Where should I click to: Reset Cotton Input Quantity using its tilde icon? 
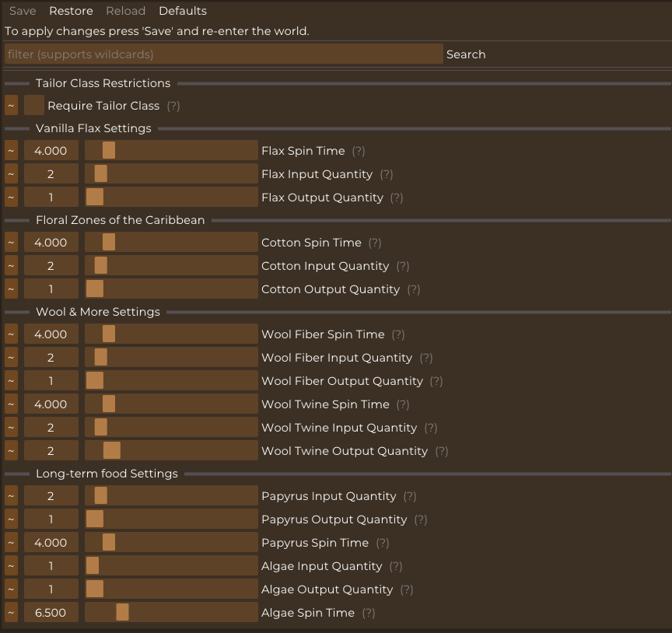coord(11,266)
